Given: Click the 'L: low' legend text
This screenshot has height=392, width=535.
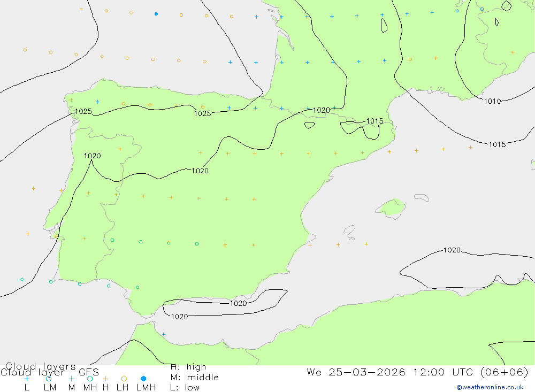Looking at the screenshot, I should [x=185, y=388].
